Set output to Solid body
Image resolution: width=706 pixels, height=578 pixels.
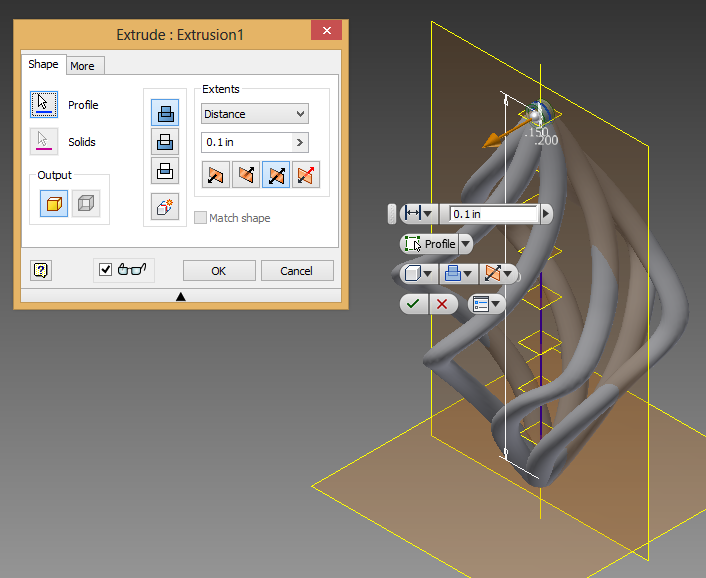coord(54,203)
